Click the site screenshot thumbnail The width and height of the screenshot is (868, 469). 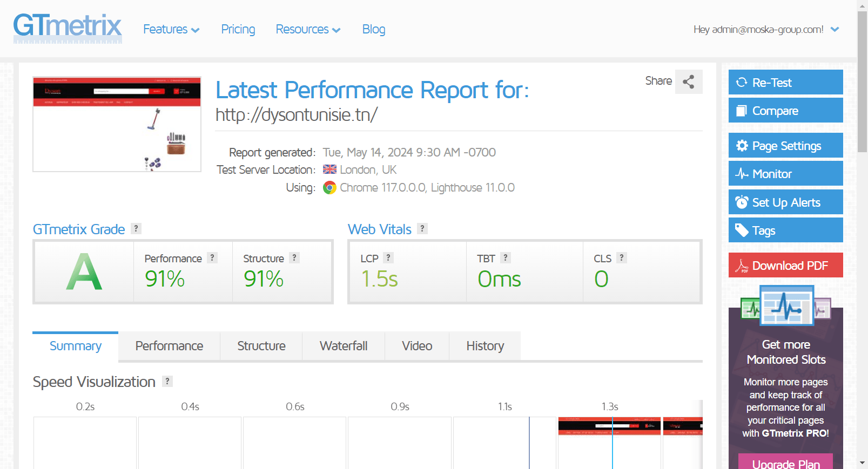click(117, 124)
